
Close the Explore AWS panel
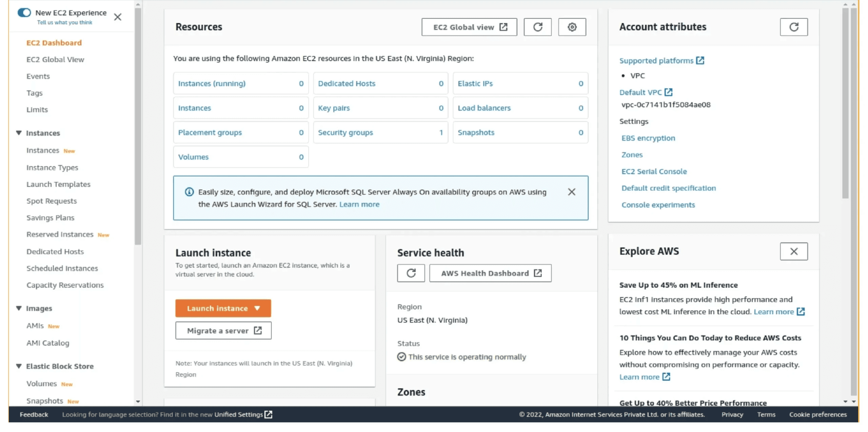pyautogui.click(x=793, y=251)
